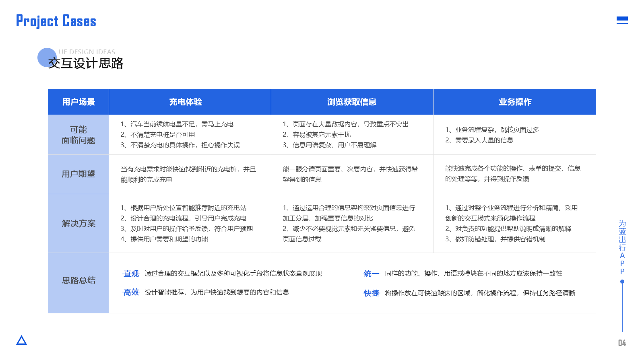Screen dimensions: 644x362
Task: Click the blue triangle logo at bottom left
Action: pyautogui.click(x=22, y=340)
